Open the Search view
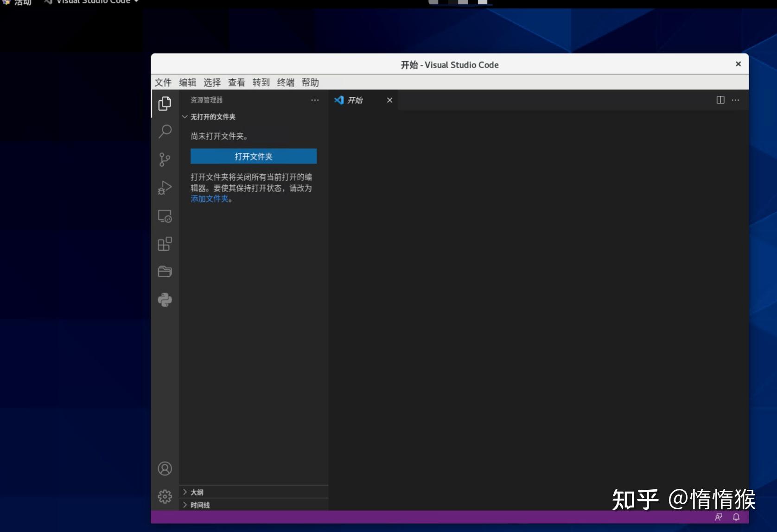This screenshot has width=777, height=532. pyautogui.click(x=165, y=132)
